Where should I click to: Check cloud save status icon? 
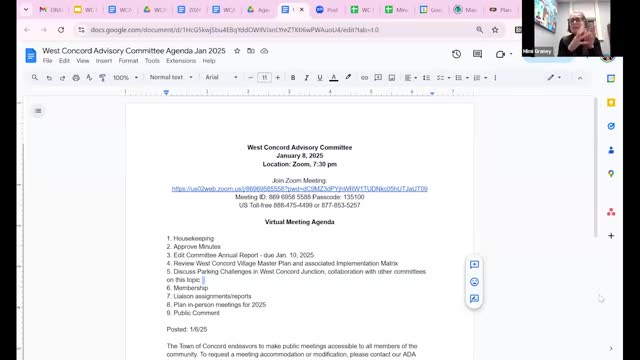(264, 51)
